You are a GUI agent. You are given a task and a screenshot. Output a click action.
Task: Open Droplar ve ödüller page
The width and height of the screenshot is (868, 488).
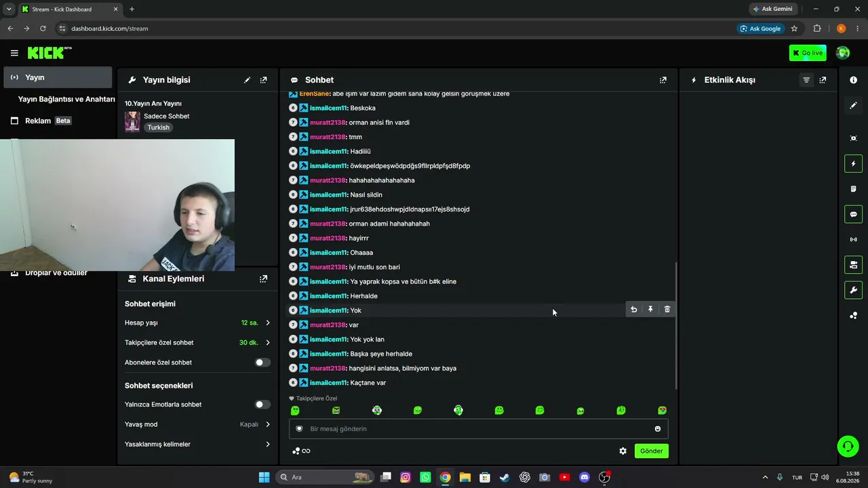click(x=56, y=272)
